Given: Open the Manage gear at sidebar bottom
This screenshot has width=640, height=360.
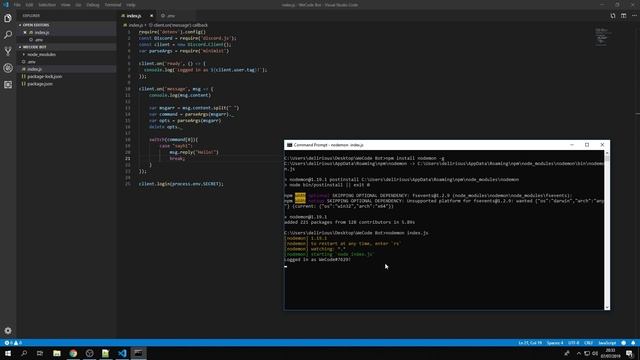Looking at the screenshot, I should pyautogui.click(x=8, y=330).
